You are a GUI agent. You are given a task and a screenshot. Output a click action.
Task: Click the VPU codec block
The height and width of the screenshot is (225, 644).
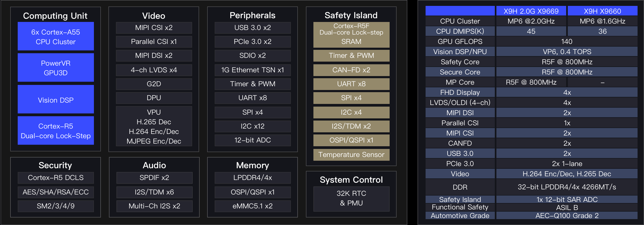tap(154, 126)
